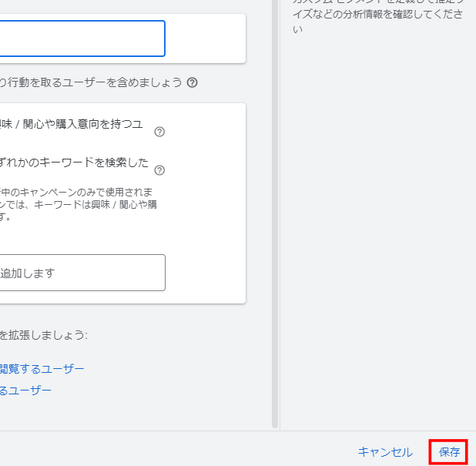Screen dimensions: 476x466
Task: Open help tooltip for キーワードを検索した option
Action: click(159, 170)
